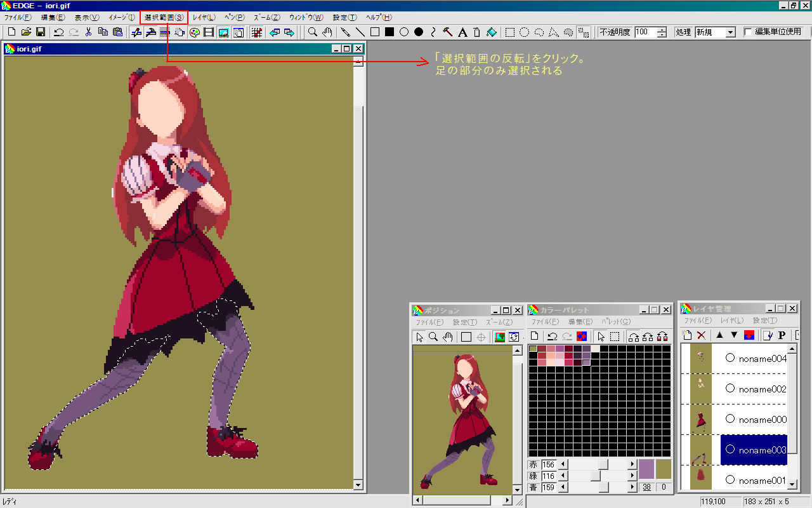Screen dimensions: 812x508
Task: Pick the text 'A' tool
Action: coord(462,32)
